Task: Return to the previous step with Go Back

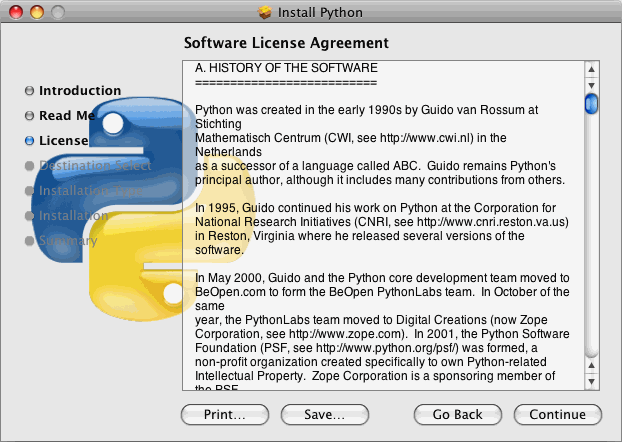Action: [458, 414]
